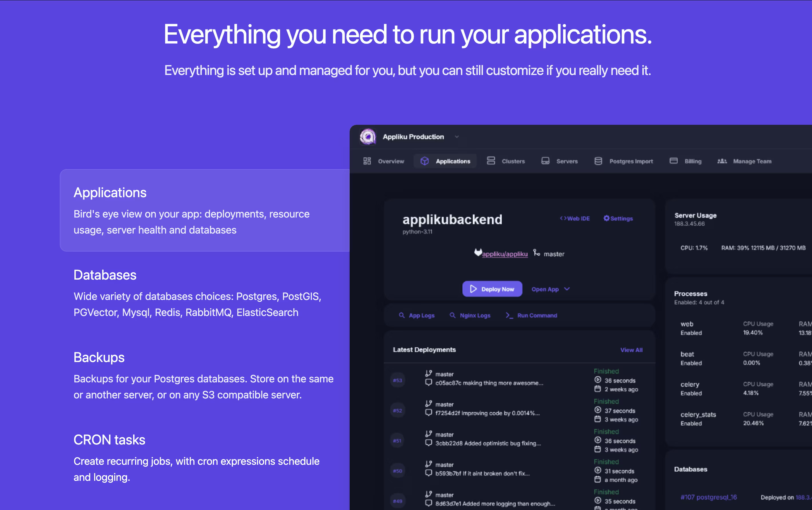
Task: Expand the Appliku Production team dropdown chevron
Action: coord(457,137)
